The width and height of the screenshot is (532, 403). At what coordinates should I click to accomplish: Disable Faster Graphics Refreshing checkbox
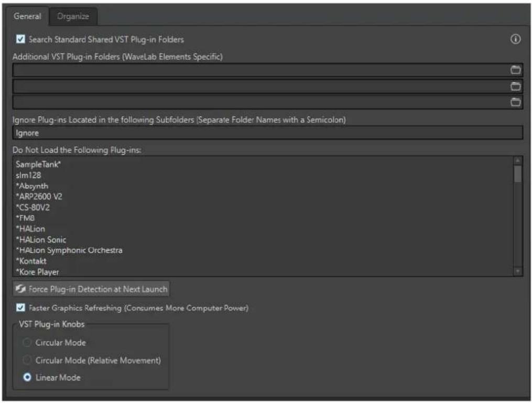click(x=20, y=307)
